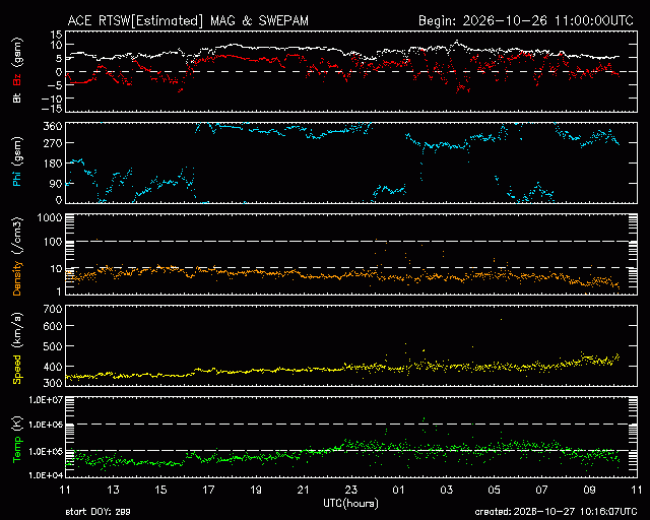The height and width of the screenshot is (520, 650).
Task: Click the "1000" tick on the Density axis
Action: click(50, 218)
